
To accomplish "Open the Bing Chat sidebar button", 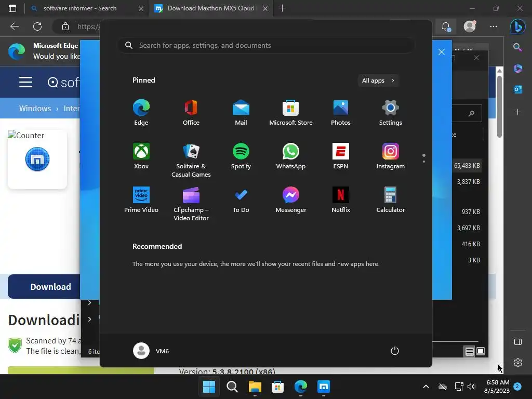I will point(518,26).
